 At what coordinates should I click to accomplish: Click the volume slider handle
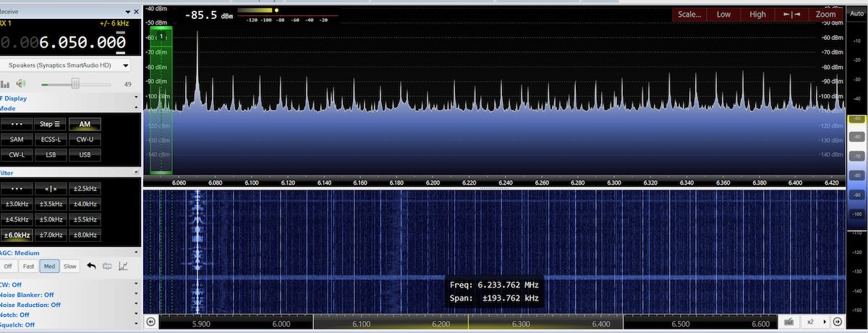click(x=75, y=84)
